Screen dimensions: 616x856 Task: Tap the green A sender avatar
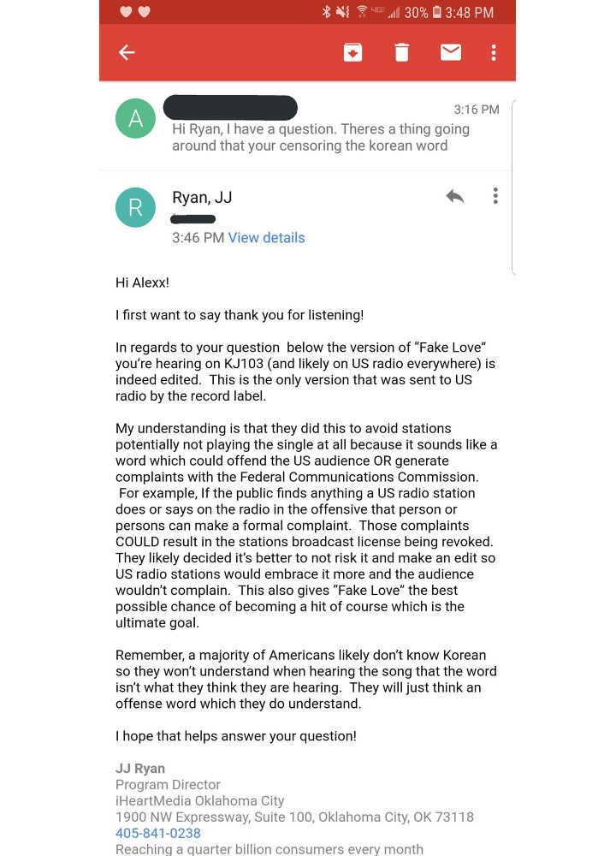click(x=135, y=118)
